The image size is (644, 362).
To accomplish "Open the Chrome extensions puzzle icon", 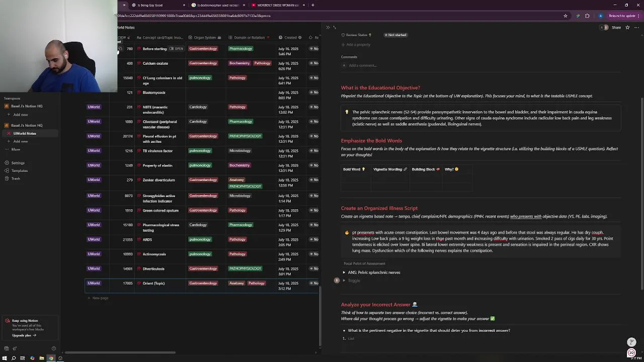I will pyautogui.click(x=587, y=16).
